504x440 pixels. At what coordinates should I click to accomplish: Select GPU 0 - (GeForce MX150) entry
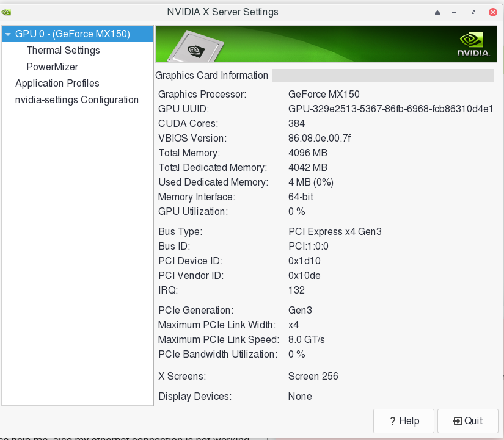(72, 34)
